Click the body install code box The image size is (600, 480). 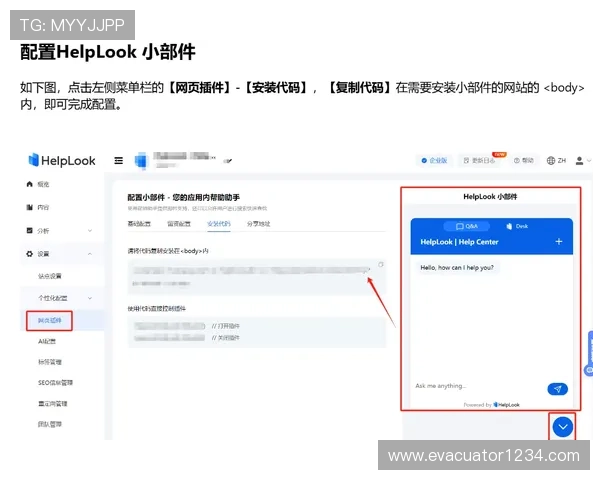[257, 277]
